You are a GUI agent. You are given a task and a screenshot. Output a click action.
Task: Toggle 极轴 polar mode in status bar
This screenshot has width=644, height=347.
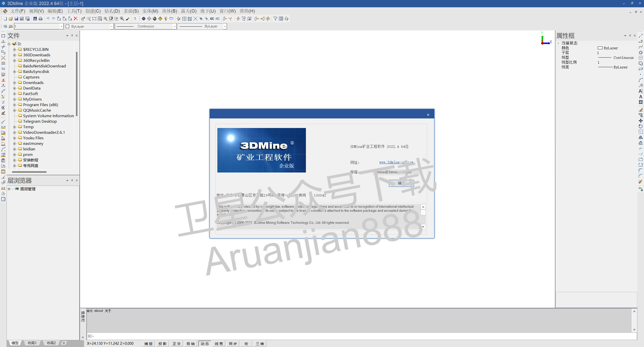click(x=191, y=344)
